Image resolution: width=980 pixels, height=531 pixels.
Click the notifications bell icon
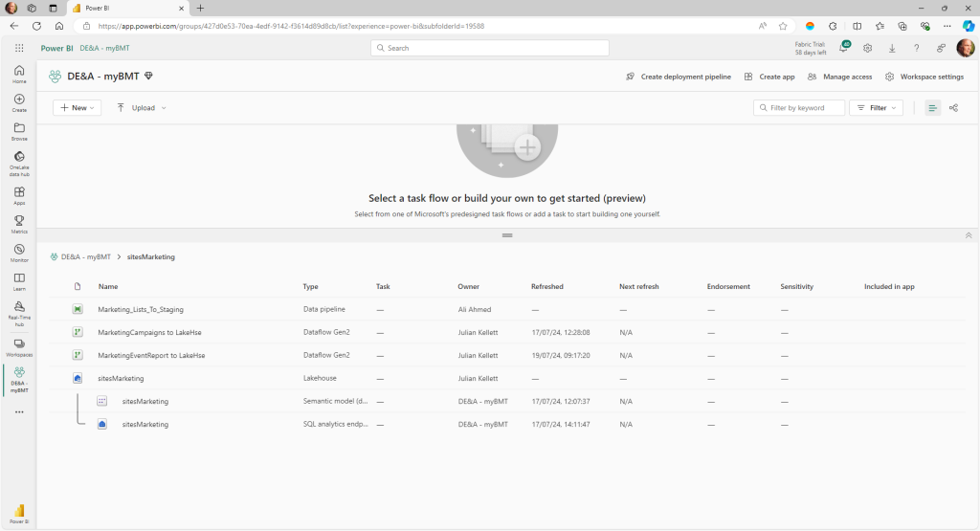click(845, 48)
